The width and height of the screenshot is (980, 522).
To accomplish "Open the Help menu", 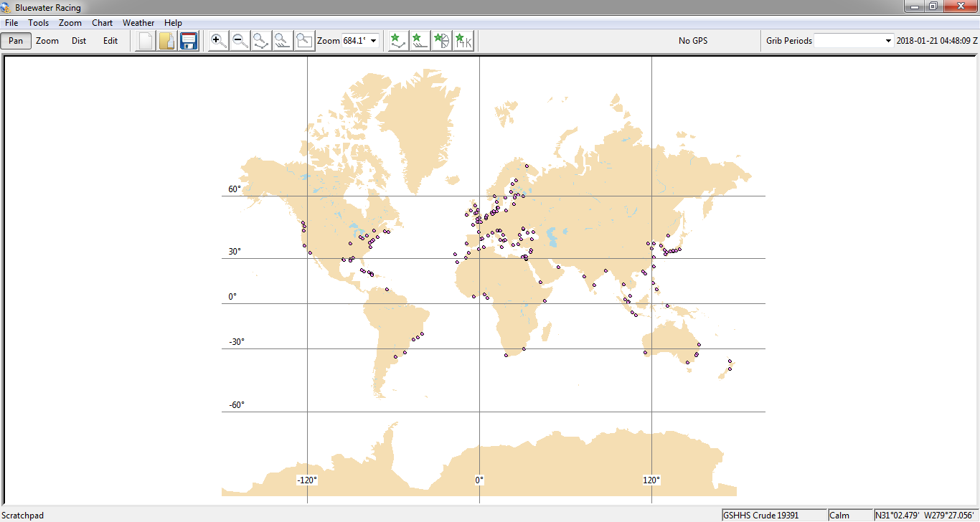I will click(173, 23).
